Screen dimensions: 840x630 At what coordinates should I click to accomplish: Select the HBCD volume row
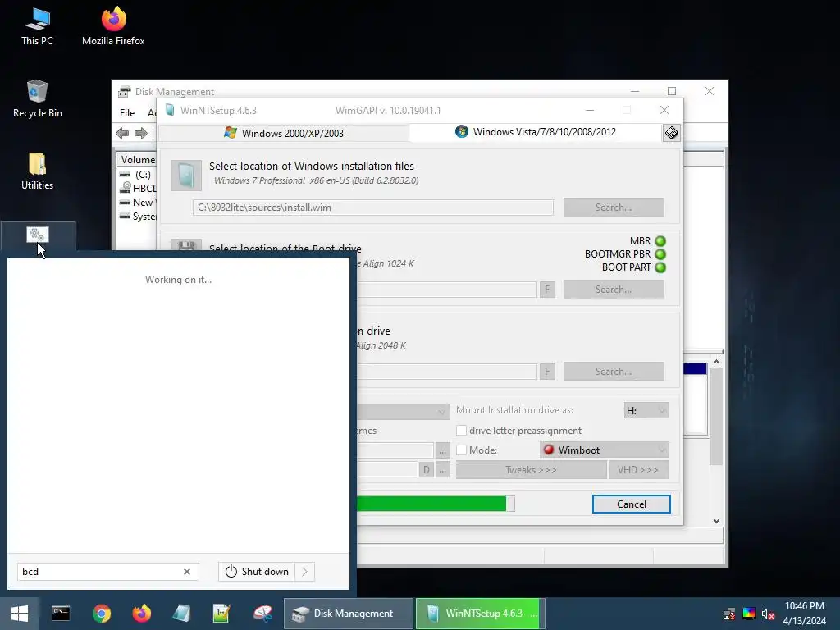tap(138, 188)
